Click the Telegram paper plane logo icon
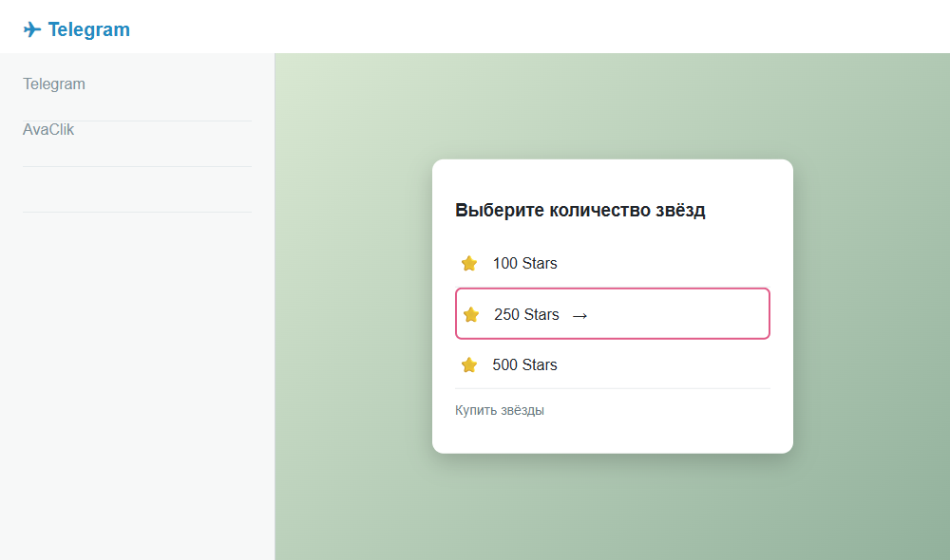950x560 pixels. [x=32, y=29]
